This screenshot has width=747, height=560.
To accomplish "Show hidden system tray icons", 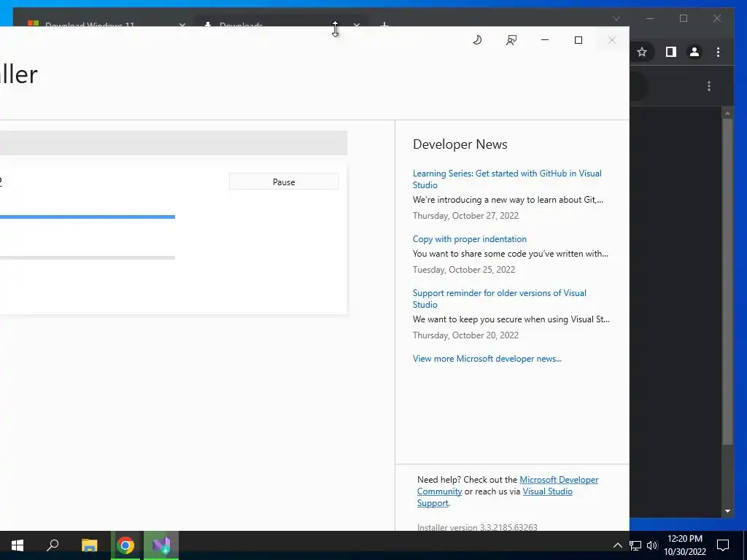I will click(x=617, y=545).
